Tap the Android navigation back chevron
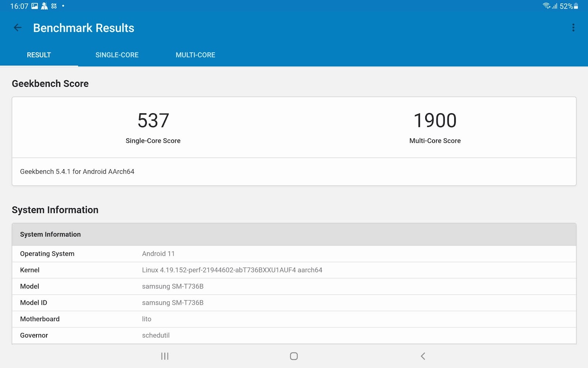The width and height of the screenshot is (588, 368). (x=423, y=356)
